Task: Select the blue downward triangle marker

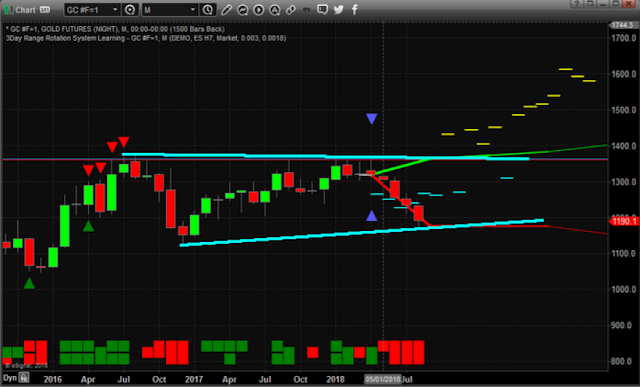Action: (371, 119)
